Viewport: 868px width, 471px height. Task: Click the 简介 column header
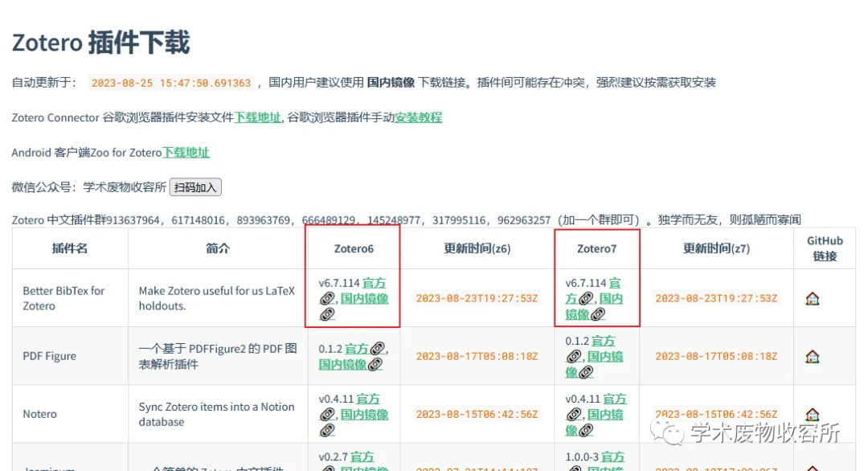(218, 248)
